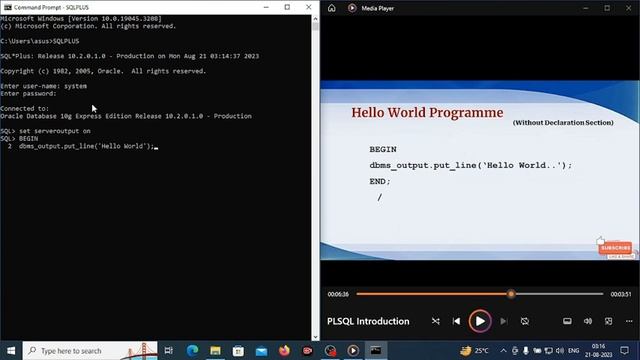Launch Firefox from the taskbar

[284, 351]
